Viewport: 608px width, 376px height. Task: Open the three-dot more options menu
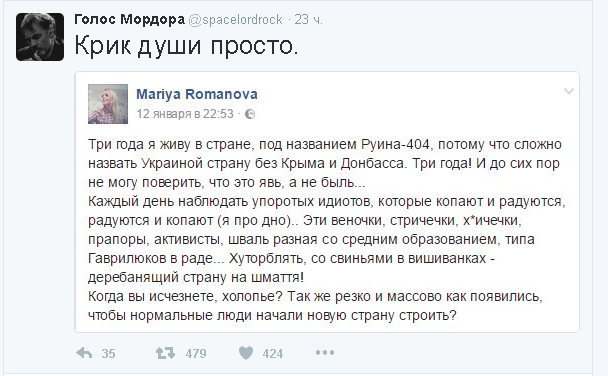(325, 353)
